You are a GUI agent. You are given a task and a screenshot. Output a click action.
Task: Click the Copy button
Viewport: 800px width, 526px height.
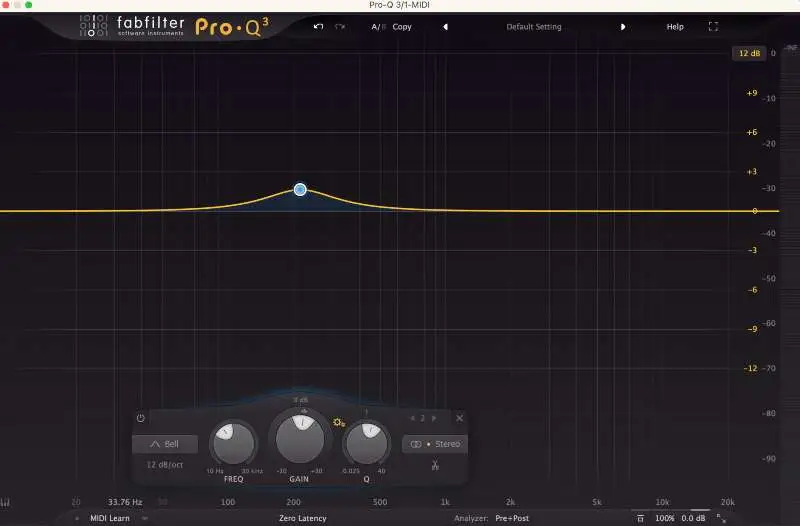click(402, 27)
